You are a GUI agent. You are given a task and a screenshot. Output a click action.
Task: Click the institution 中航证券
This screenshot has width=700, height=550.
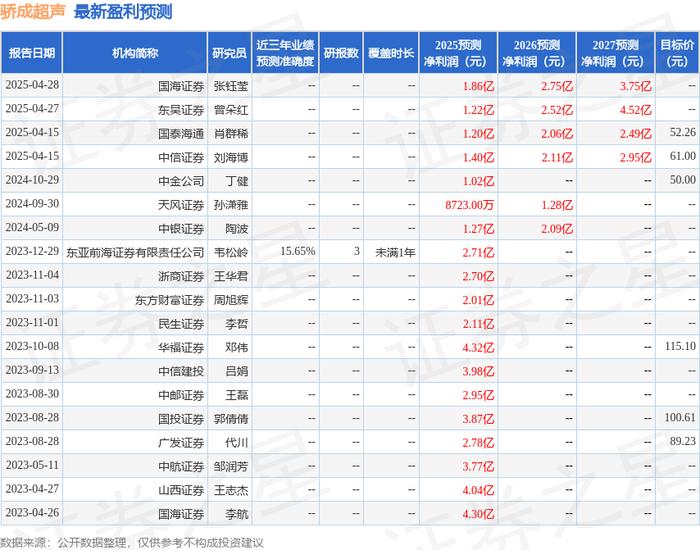(181, 467)
